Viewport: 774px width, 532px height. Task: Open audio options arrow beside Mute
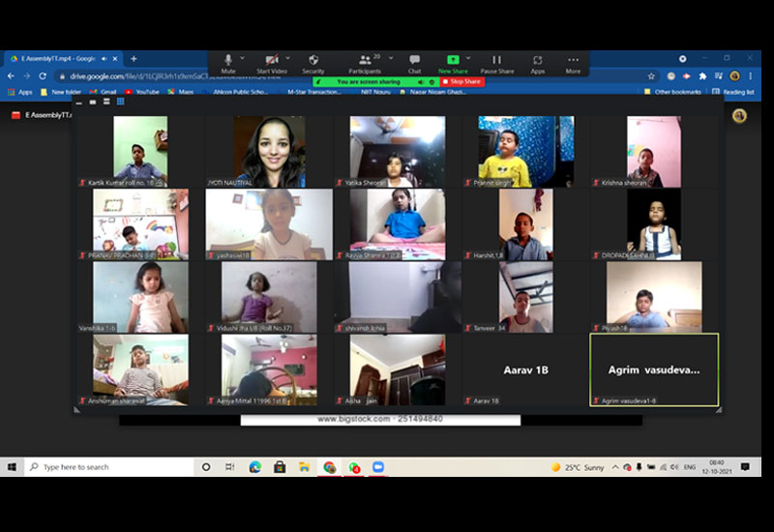[243, 58]
